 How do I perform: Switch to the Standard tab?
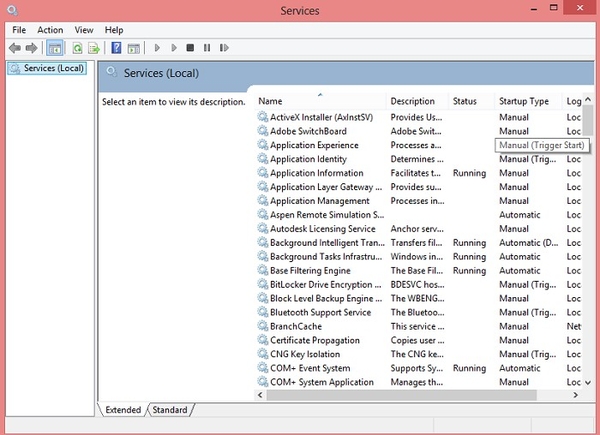170,409
